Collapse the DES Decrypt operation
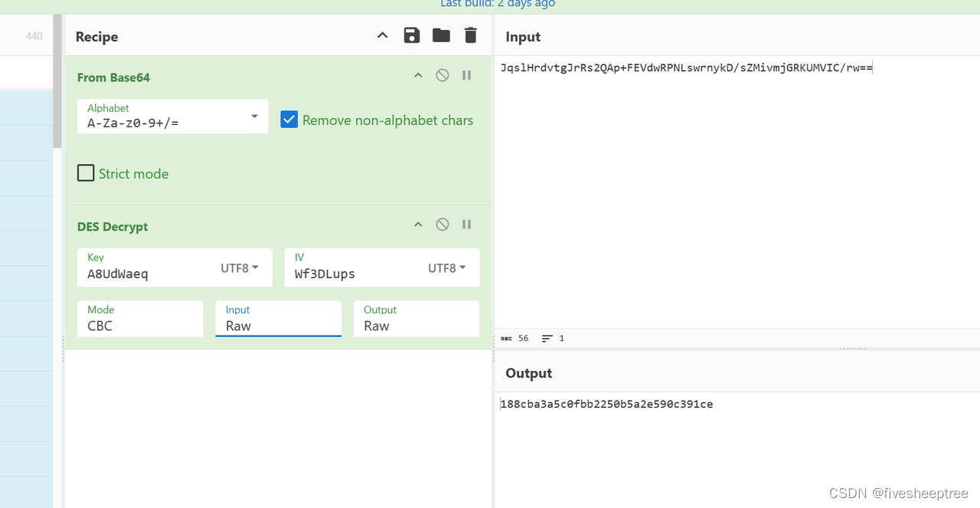 (418, 224)
